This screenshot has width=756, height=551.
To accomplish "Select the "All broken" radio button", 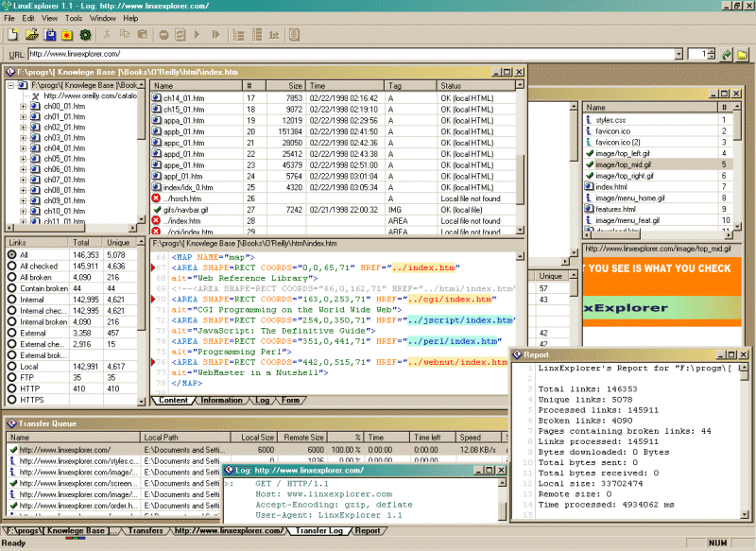I will (12, 277).
